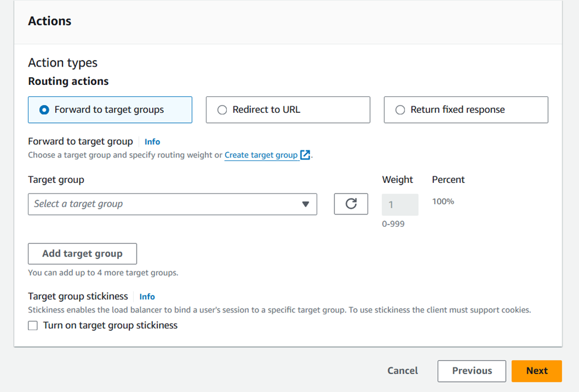
Task: Click the Cancel button
Action: coord(403,371)
